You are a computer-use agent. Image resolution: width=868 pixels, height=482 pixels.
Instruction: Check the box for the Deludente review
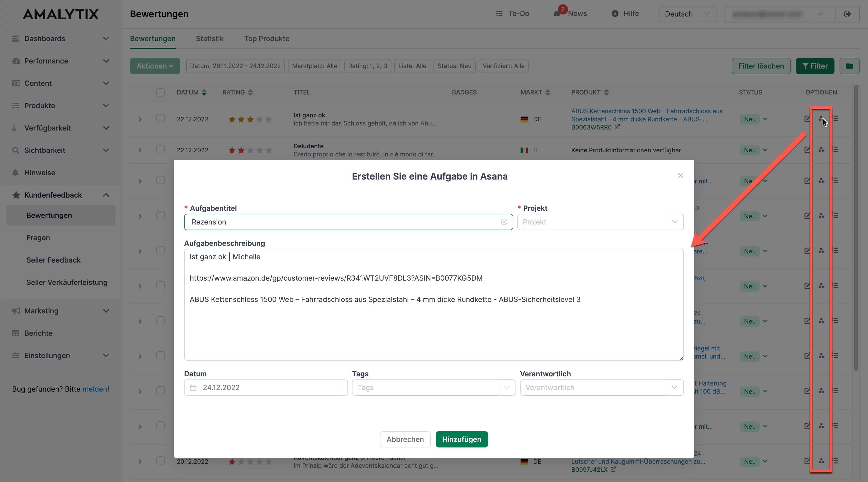pyautogui.click(x=160, y=149)
